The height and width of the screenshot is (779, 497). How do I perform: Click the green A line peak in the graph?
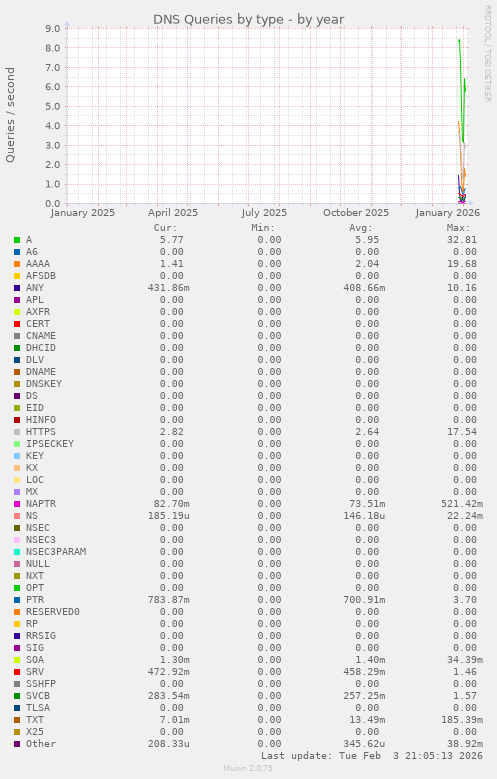(x=459, y=40)
